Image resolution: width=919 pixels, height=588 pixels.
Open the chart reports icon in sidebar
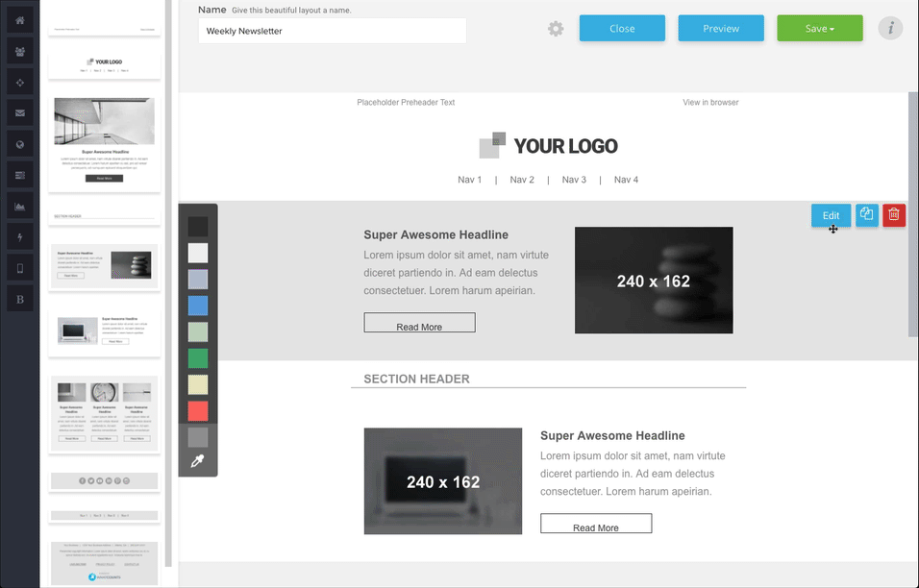point(19,206)
